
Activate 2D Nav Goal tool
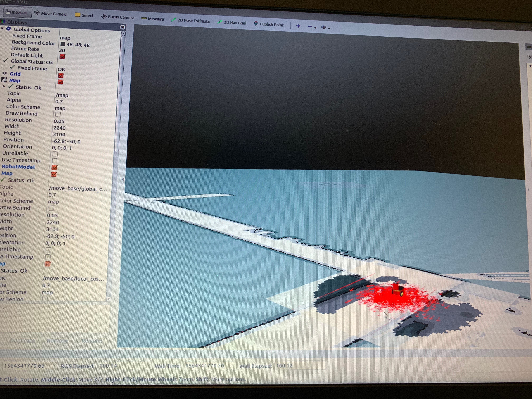click(232, 22)
